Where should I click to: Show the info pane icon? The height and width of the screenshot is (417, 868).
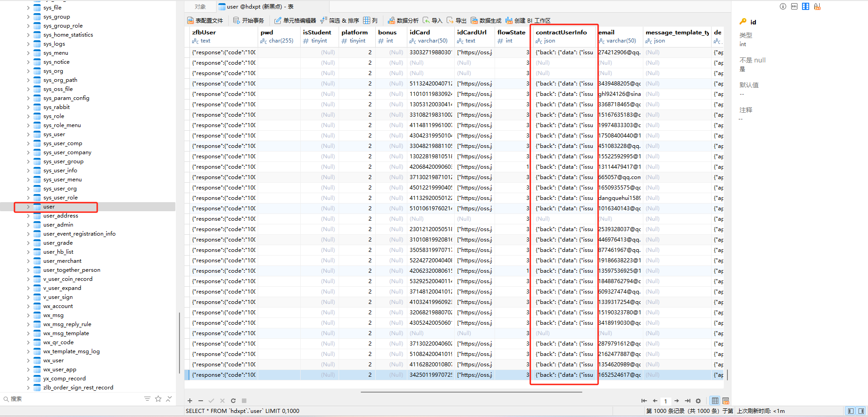point(783,6)
